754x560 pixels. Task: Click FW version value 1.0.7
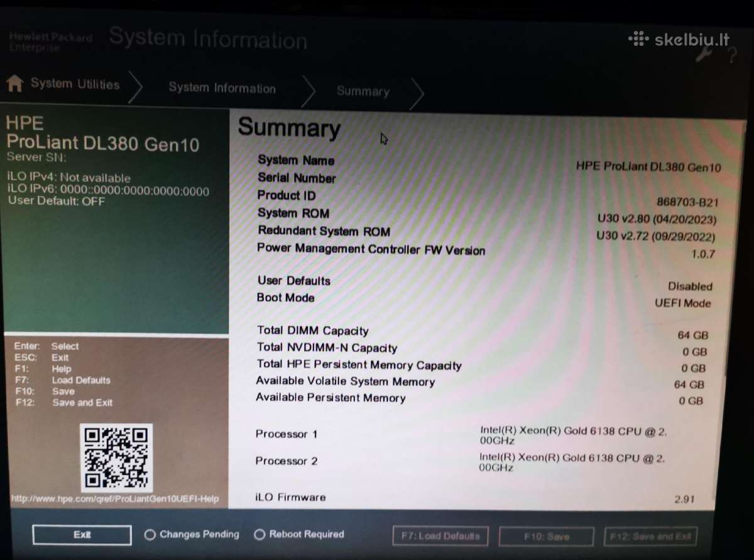(x=702, y=255)
